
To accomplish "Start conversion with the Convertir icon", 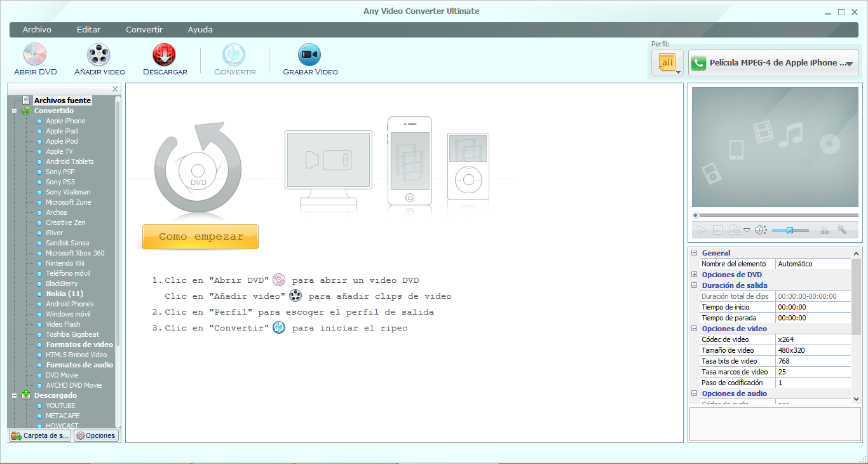I will (234, 55).
